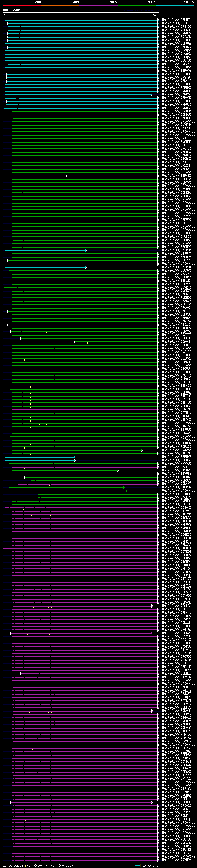Select the UniRef100_A9RN31 label
The width and height of the screenshot is (197, 868).
click(x=176, y=108)
